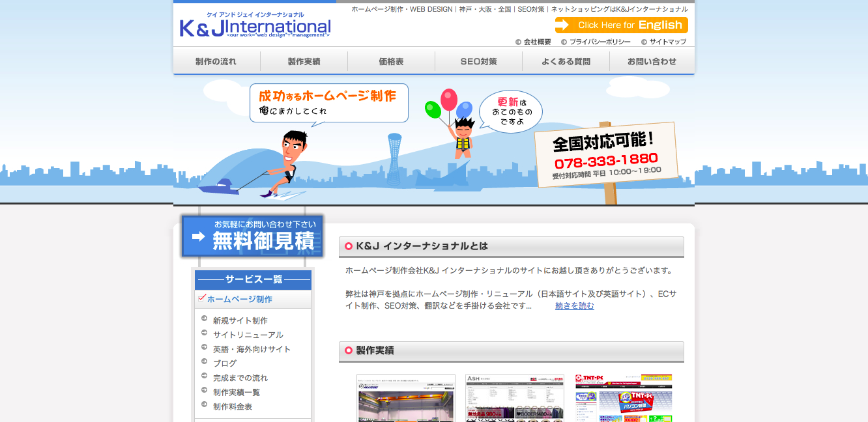The width and height of the screenshot is (868, 422).
Task: Open the Click Here for English page
Action: [x=621, y=25]
